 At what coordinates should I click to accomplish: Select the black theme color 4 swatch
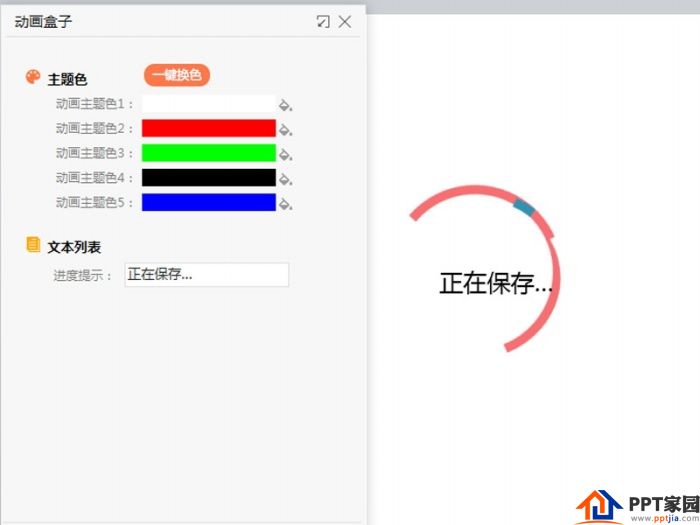(208, 177)
